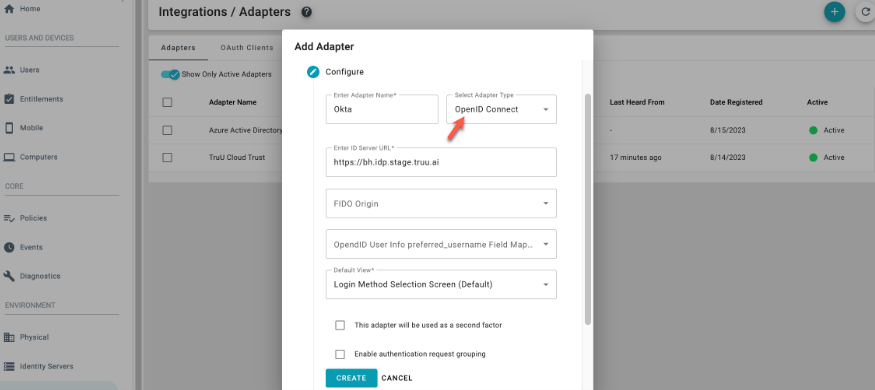Check the select-all adapters header checkbox
875x390 pixels.
[167, 103]
